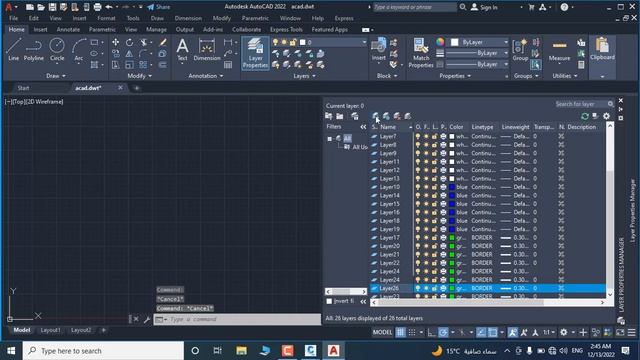Viewport: 640px width, 360px height.
Task: Open the Insert ribbon tab
Action: click(x=40, y=29)
